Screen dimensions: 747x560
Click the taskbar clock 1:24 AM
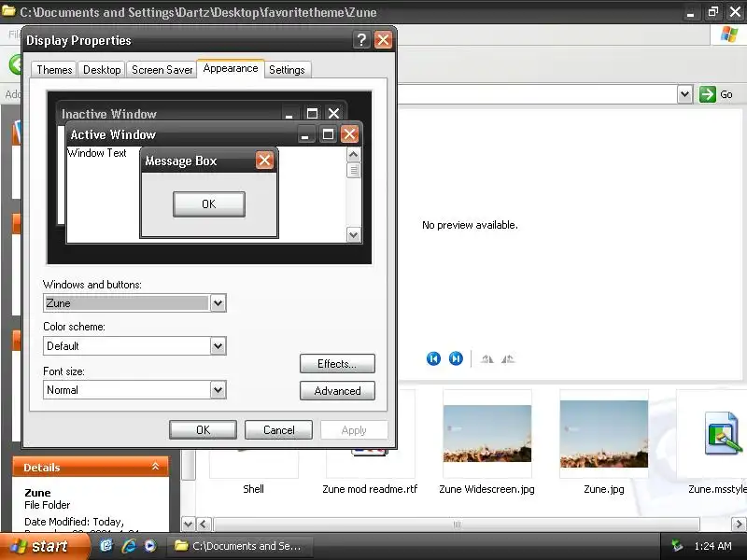pyautogui.click(x=712, y=546)
